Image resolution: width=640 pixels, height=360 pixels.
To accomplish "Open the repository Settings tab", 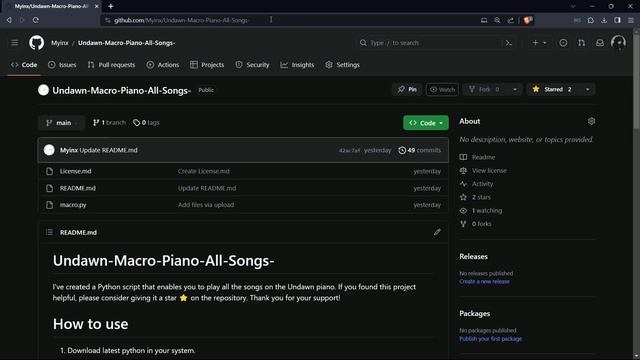I will (x=342, y=65).
